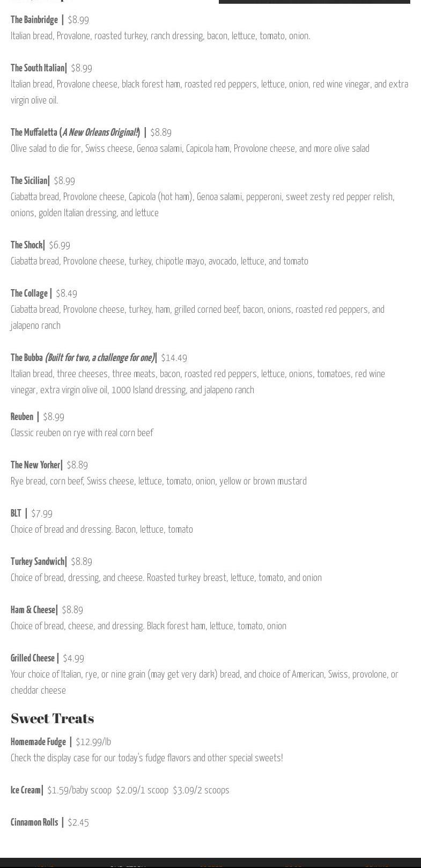Click the Sweet Treats section heading

(53, 718)
